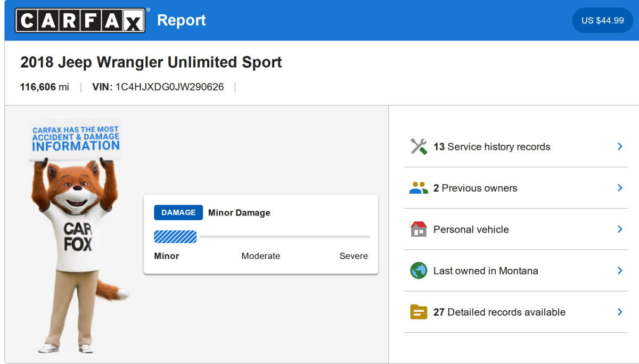Expand Previous owners chevron arrow
The height and width of the screenshot is (364, 639).
pyautogui.click(x=620, y=188)
